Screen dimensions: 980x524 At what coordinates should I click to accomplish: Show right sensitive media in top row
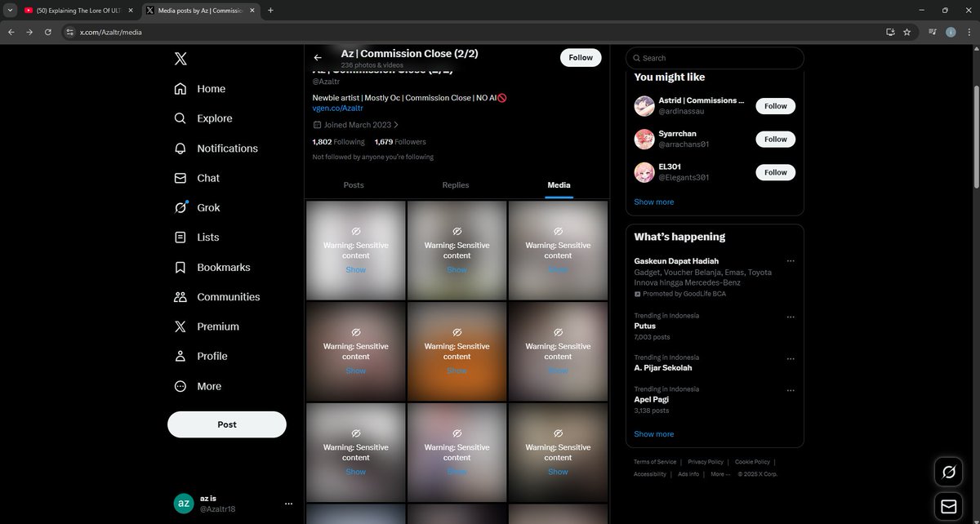pyautogui.click(x=558, y=269)
